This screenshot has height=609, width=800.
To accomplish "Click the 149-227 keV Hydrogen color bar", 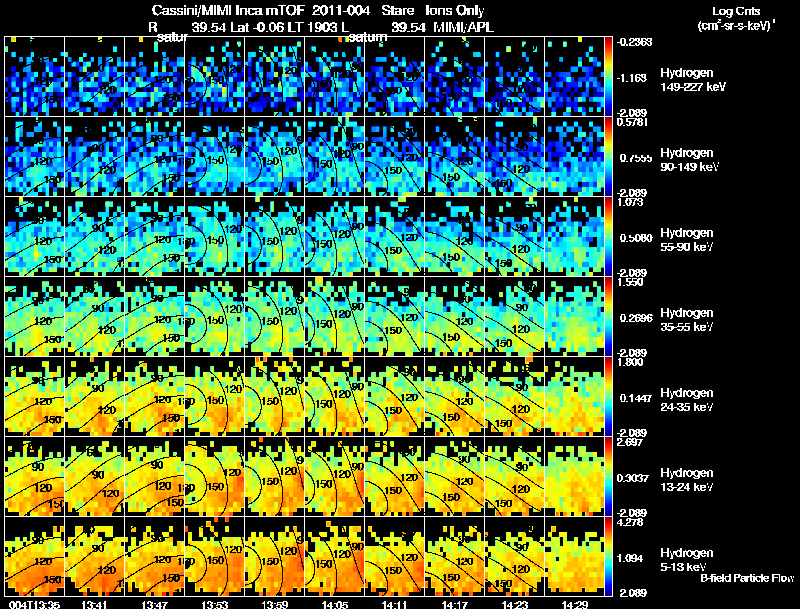I will 611,76.
